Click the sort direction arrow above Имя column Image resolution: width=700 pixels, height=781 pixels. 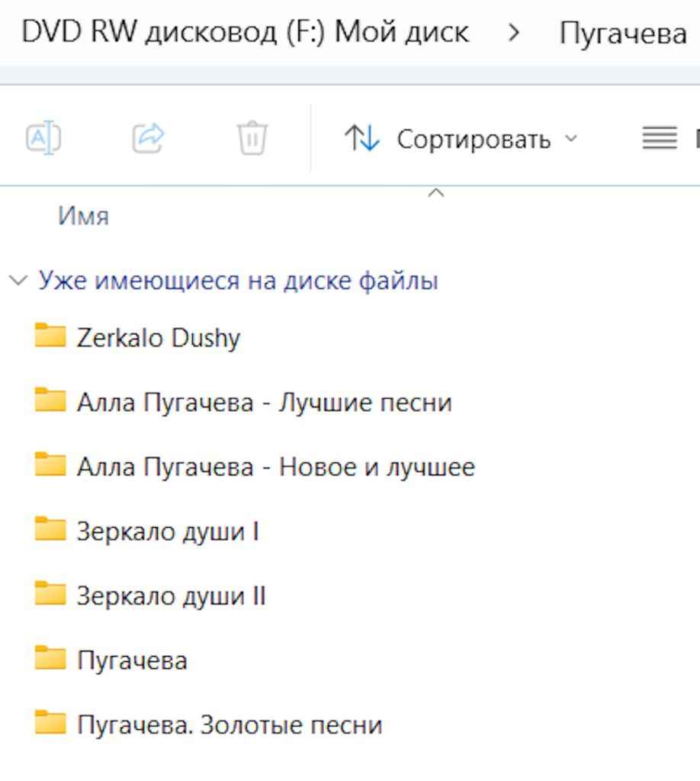(435, 193)
